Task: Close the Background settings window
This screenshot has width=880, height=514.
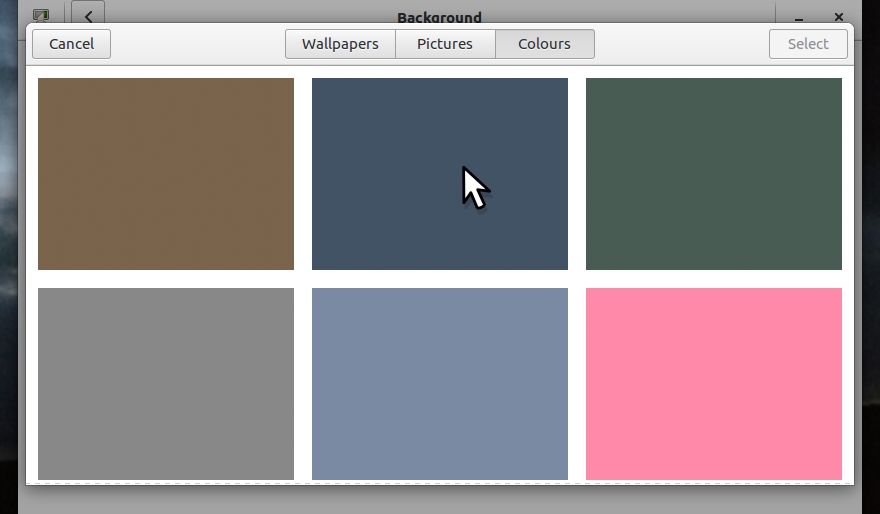Action: coord(839,16)
